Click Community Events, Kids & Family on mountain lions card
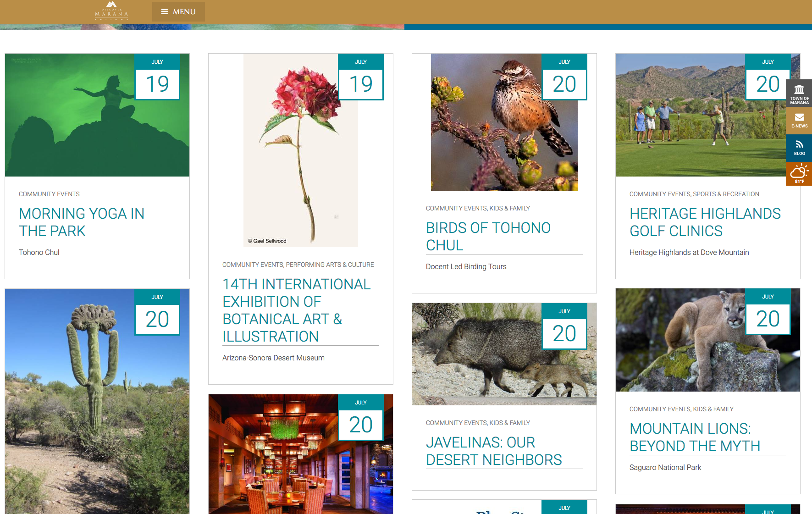 pos(681,409)
